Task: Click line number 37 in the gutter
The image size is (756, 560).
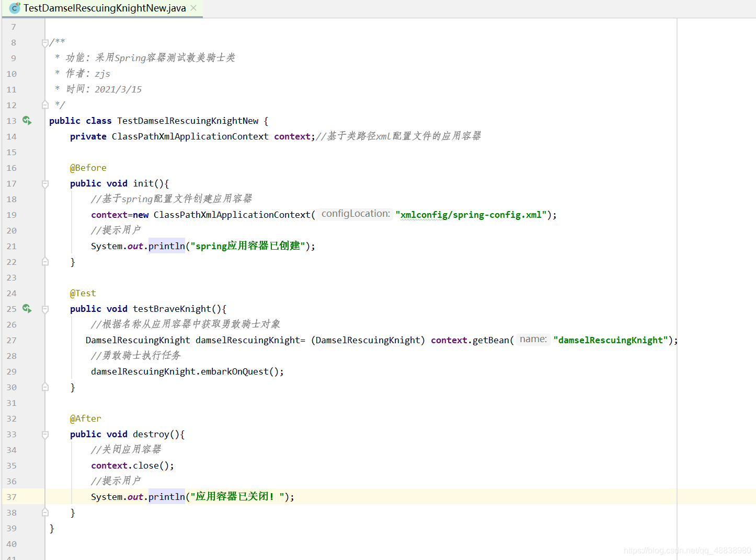Action: [12, 497]
